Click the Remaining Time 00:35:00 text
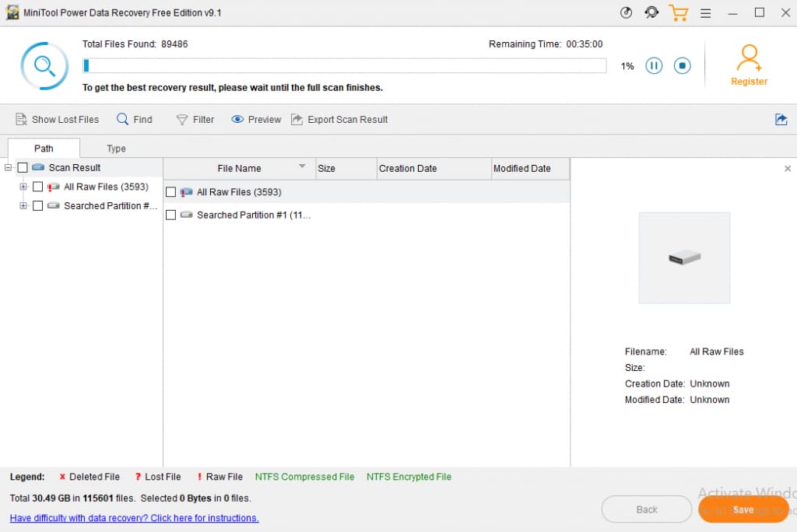797x532 pixels. pos(546,44)
